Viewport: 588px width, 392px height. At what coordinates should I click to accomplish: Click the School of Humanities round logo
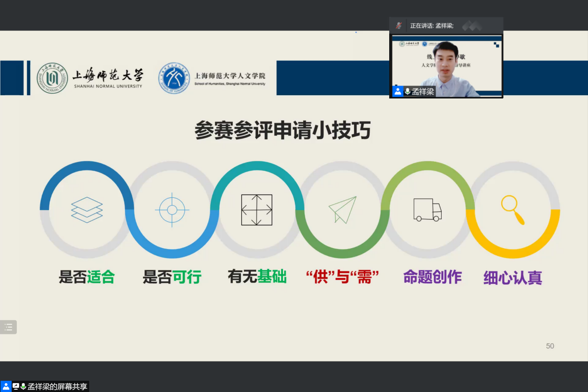(x=174, y=78)
